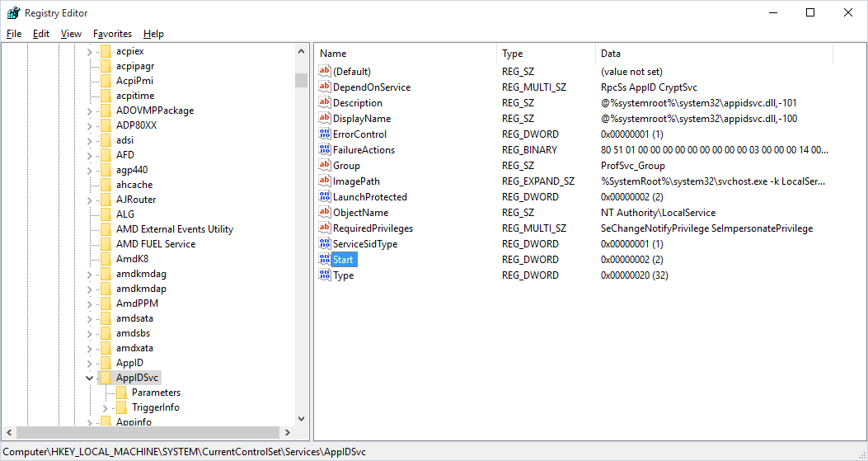The image size is (868, 461).
Task: Expand the adsi key
Action: point(90,141)
